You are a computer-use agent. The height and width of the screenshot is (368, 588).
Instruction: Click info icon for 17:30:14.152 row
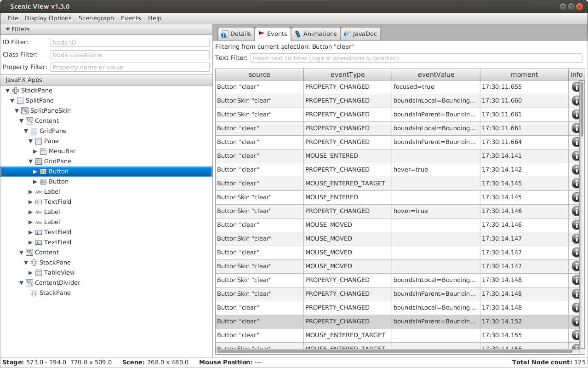pos(576,322)
